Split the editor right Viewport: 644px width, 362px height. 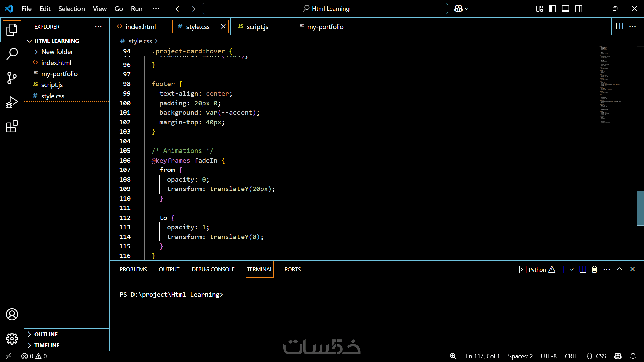pos(620,26)
